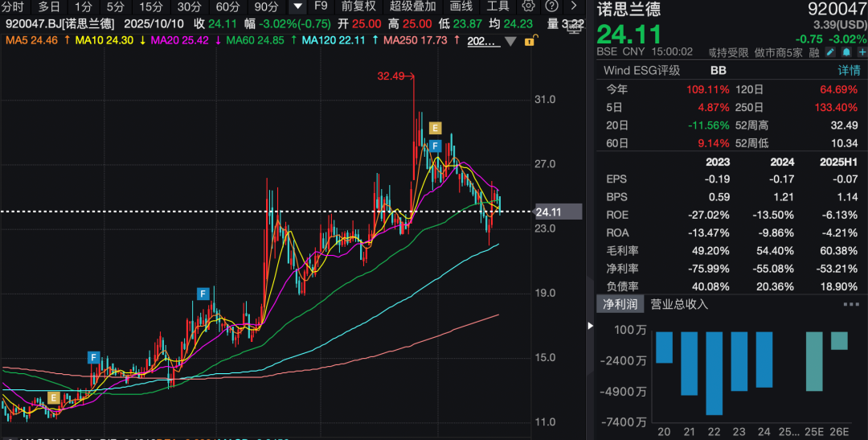Click the 毛利率 row label

[622, 250]
